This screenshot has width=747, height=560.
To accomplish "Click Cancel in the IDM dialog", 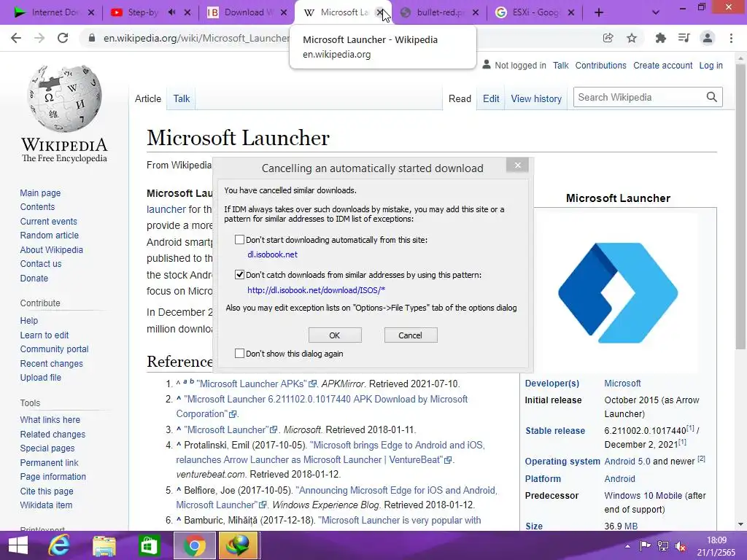I will point(411,335).
